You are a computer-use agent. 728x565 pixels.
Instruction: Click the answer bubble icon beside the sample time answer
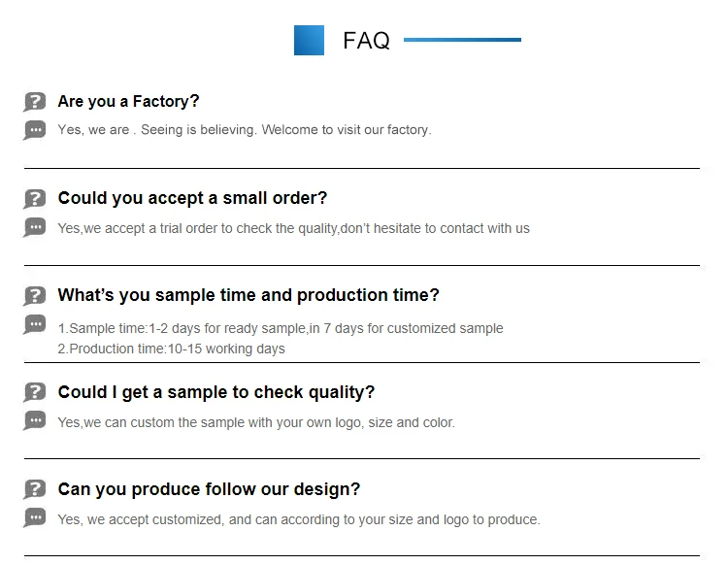pos(35,324)
